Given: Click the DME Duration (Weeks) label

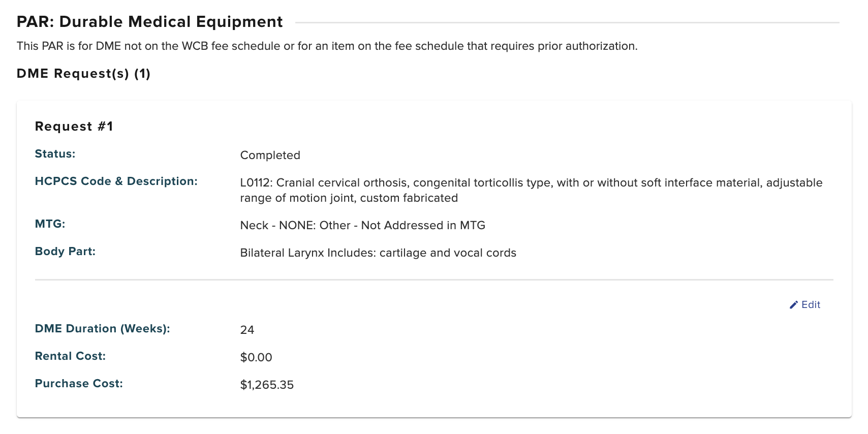Looking at the screenshot, I should pos(102,329).
